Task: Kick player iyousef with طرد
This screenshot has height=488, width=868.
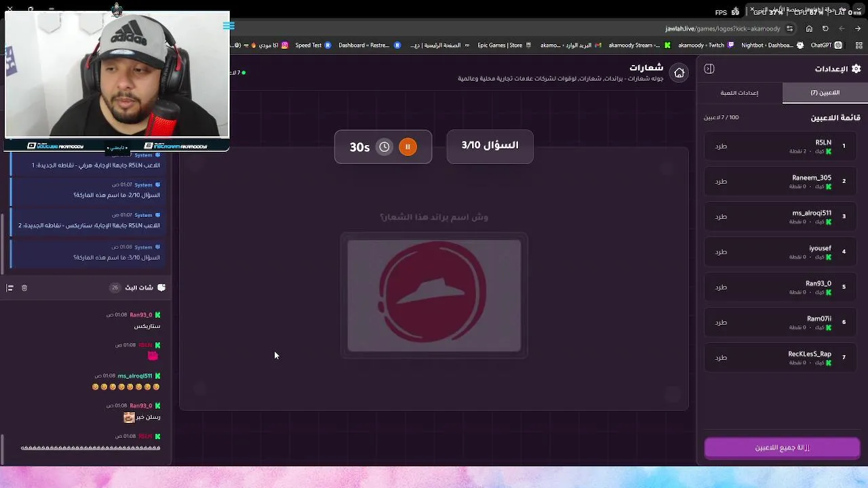Action: click(x=721, y=251)
